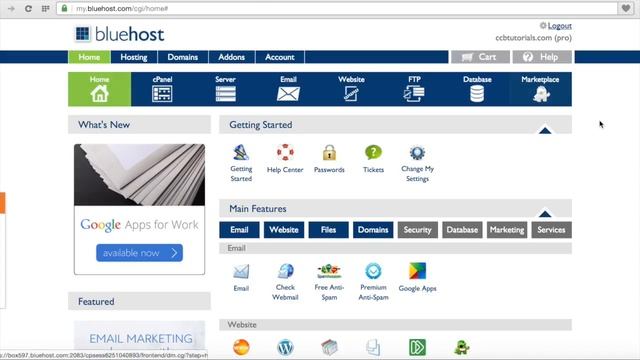640x360 pixels.
Task: Click the orange round icon in Website section
Action: click(x=241, y=347)
